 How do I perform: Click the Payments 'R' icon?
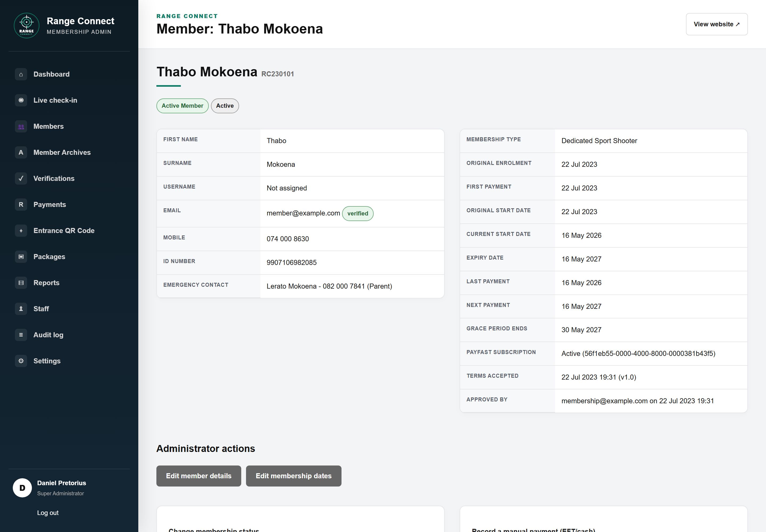(21, 205)
